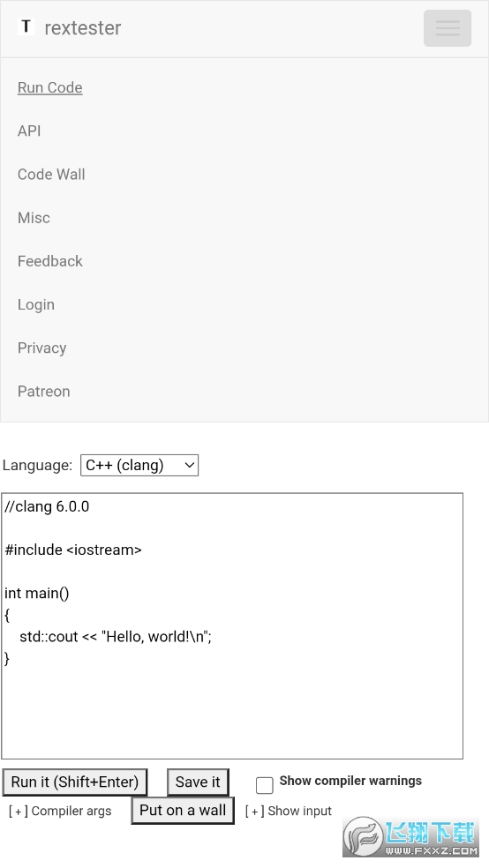Enable Show compiler warnings checkbox

pyautogui.click(x=265, y=785)
